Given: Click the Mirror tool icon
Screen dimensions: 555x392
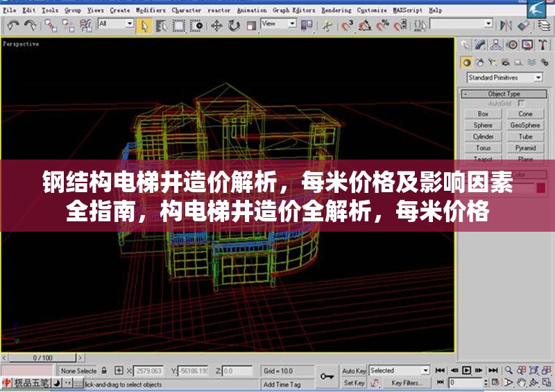Looking at the screenshot, I should tap(506, 26).
